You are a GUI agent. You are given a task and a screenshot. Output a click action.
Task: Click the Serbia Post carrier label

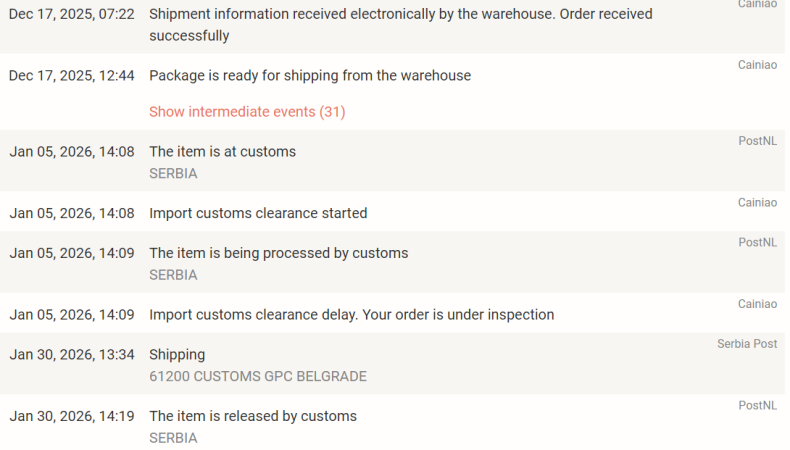coord(747,344)
